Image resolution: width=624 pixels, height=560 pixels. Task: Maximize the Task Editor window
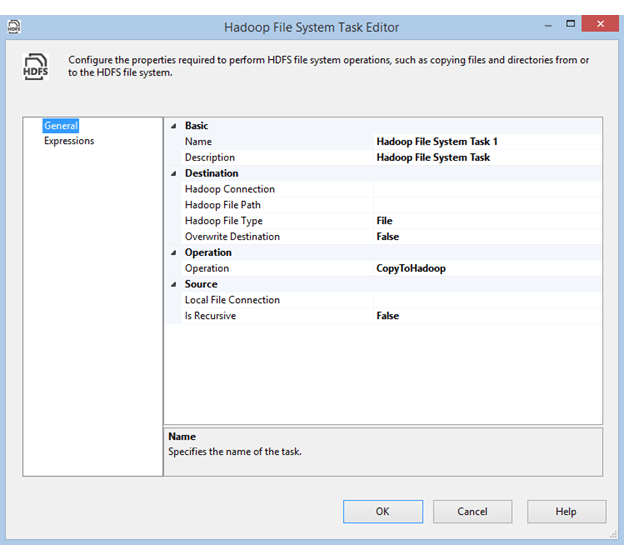tap(571, 24)
